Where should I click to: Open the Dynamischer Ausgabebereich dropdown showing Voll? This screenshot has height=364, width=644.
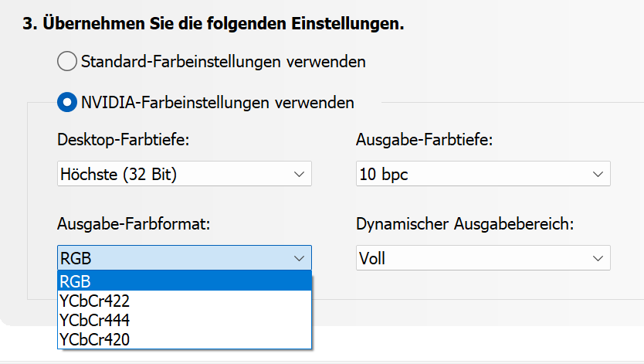(x=483, y=258)
